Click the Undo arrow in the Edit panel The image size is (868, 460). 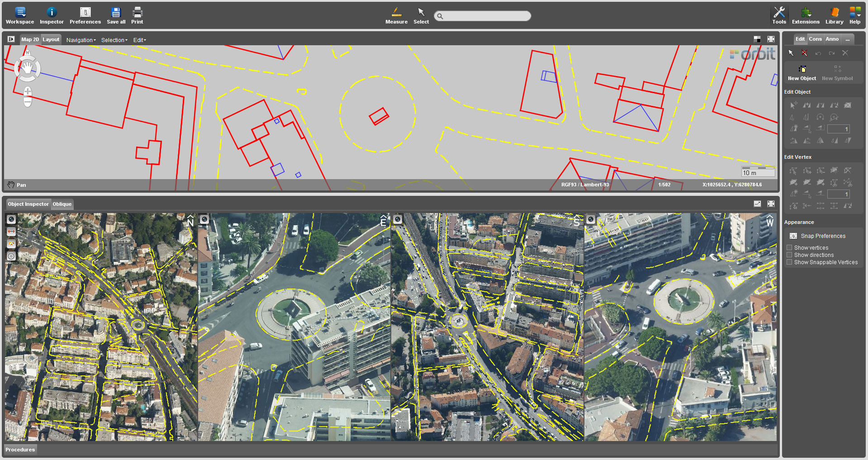(x=818, y=53)
